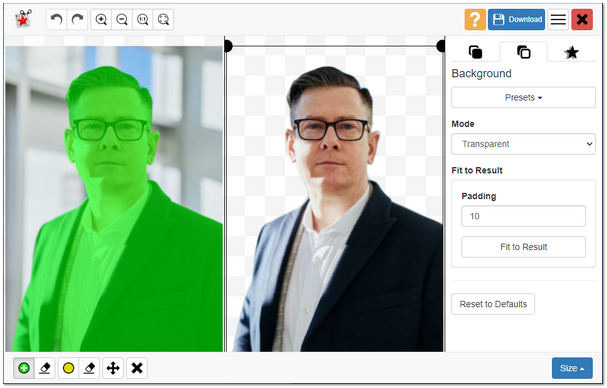Image resolution: width=607 pixels, height=388 pixels.
Task: Switch to the Background tab
Action: [x=524, y=52]
